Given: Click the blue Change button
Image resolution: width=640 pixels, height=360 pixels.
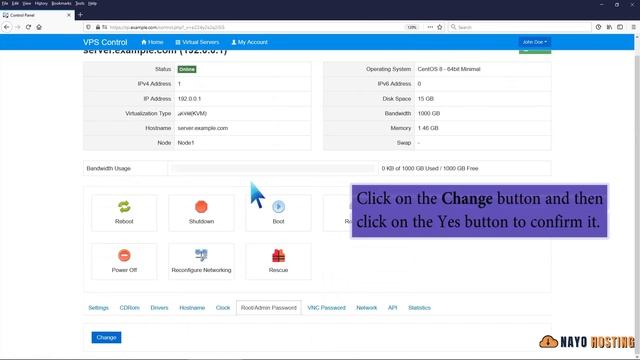Looking at the screenshot, I should [x=106, y=338].
